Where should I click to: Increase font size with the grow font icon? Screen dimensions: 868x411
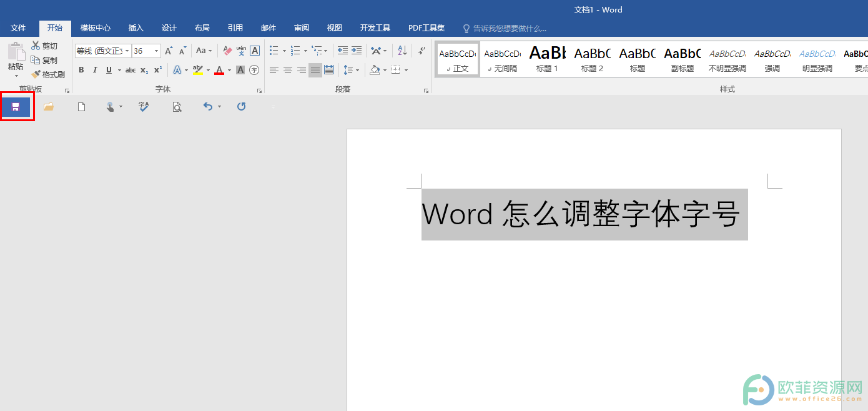tap(169, 51)
